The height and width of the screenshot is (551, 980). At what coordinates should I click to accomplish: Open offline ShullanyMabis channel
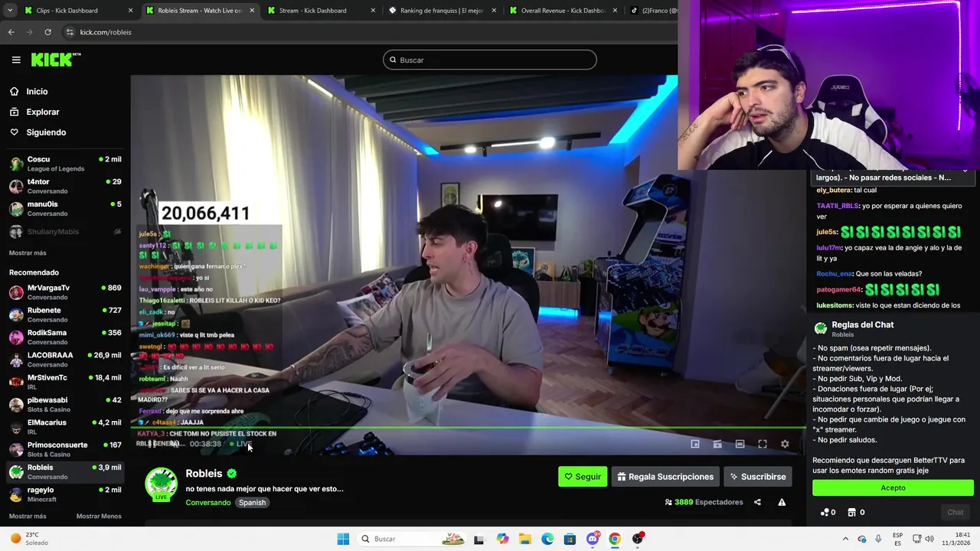(65, 231)
